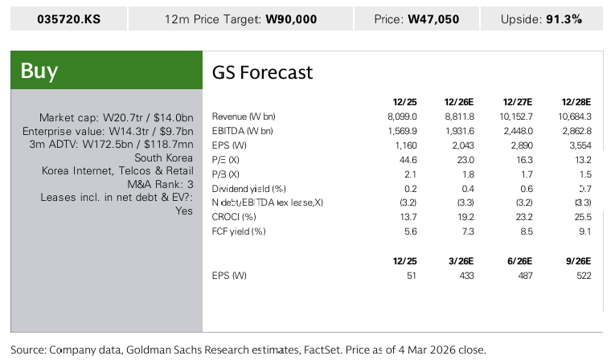Click the 9/26E quarterly EPS value 522
The image size is (611, 364).
click(x=583, y=276)
